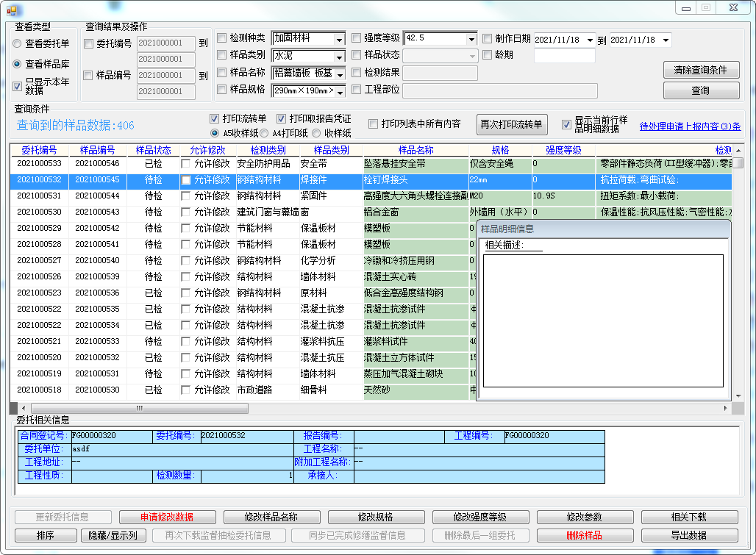Screen dimensions: 756x555
Task: Click the 样品状态 column header
Action: coord(153,150)
